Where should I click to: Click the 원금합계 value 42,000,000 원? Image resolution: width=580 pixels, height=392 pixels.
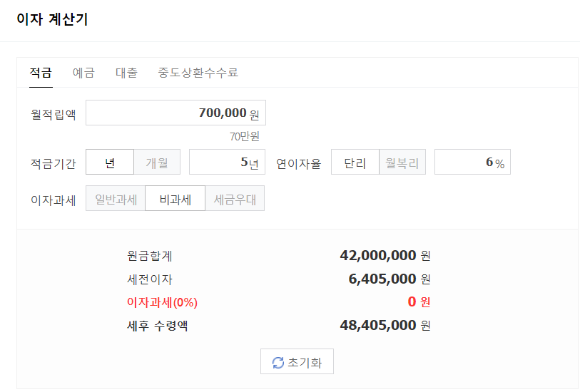pos(385,255)
